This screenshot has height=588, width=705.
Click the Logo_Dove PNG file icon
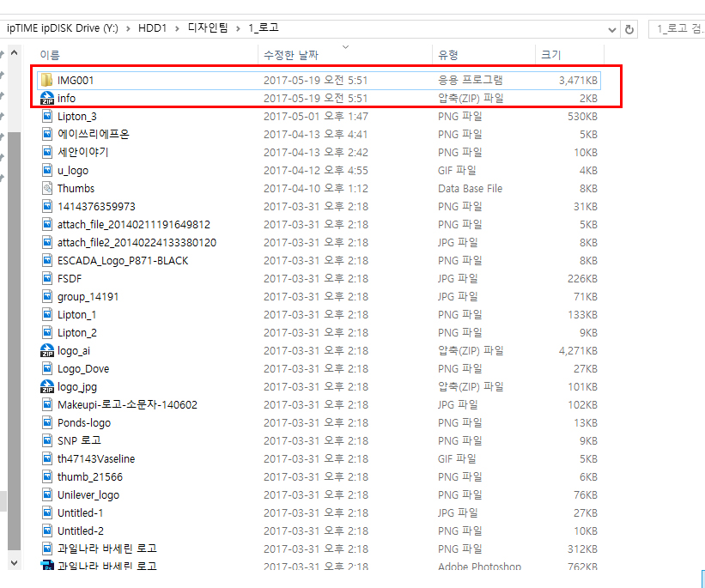point(46,368)
